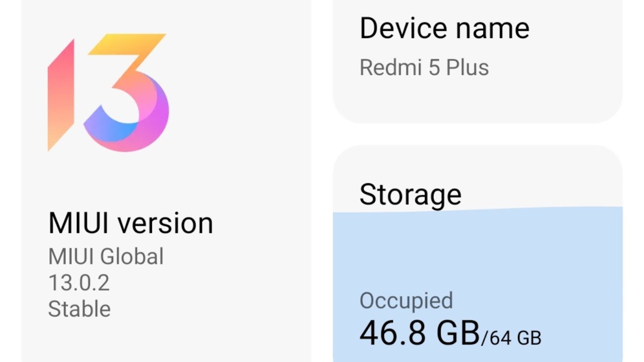
Task: Click the white gap between the right cards
Action: [478, 134]
